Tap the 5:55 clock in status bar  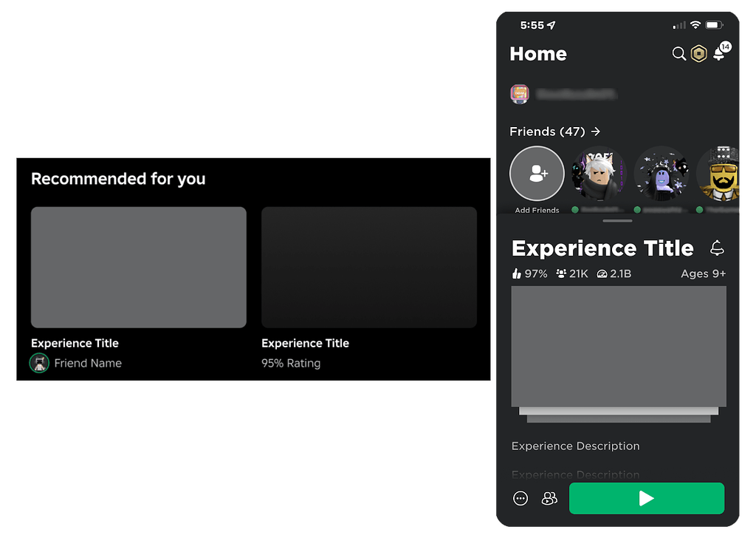click(x=532, y=25)
